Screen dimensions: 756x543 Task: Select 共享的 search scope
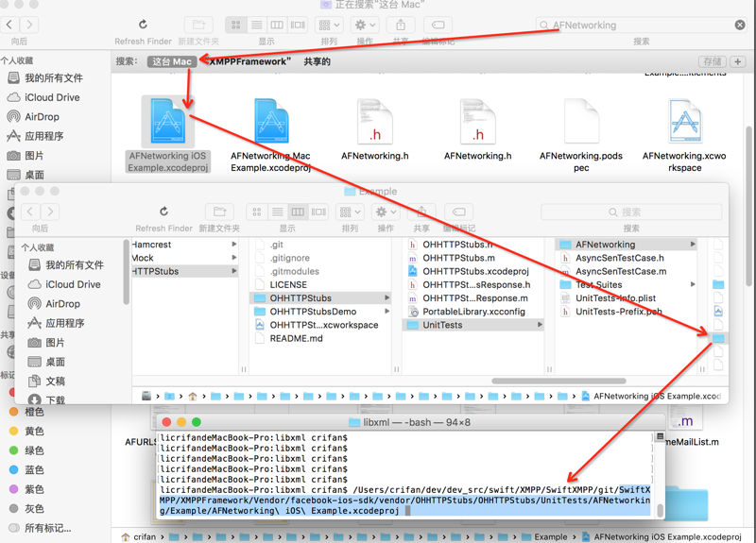point(317,61)
